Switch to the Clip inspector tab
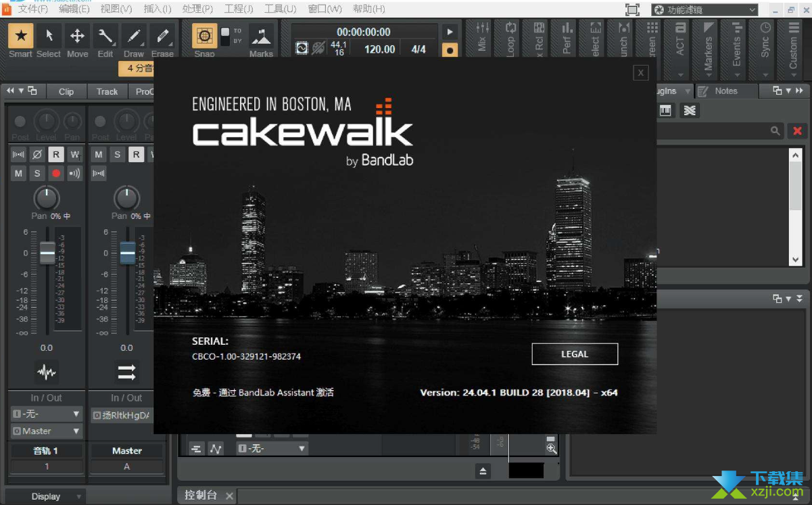 (x=66, y=91)
